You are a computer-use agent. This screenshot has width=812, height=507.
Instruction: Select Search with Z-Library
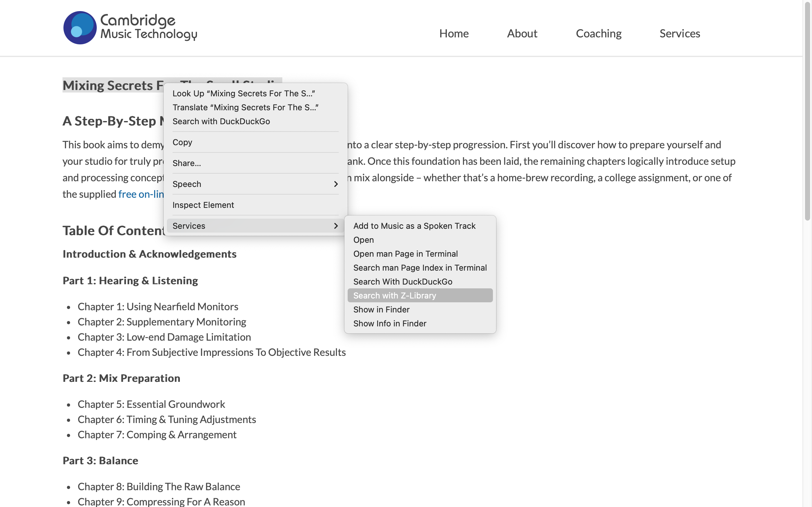point(395,295)
